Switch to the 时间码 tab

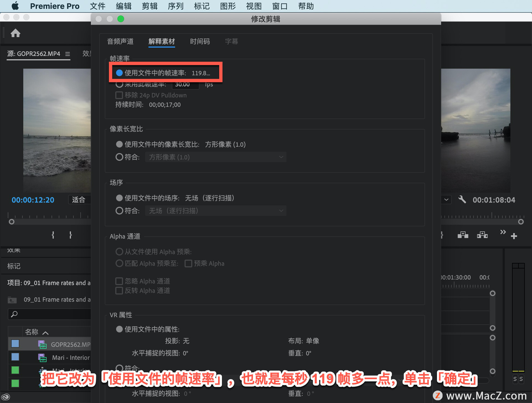200,42
